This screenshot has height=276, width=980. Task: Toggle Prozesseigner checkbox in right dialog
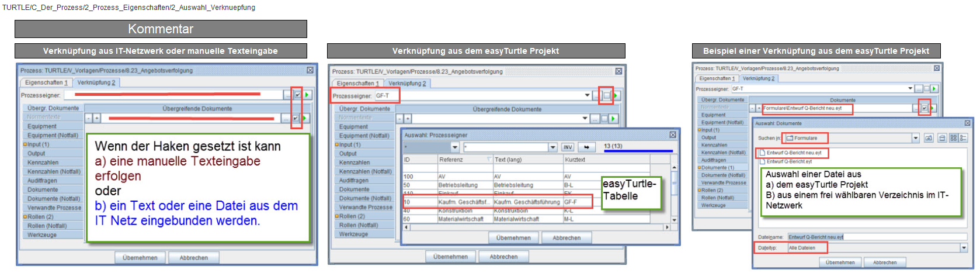[926, 89]
